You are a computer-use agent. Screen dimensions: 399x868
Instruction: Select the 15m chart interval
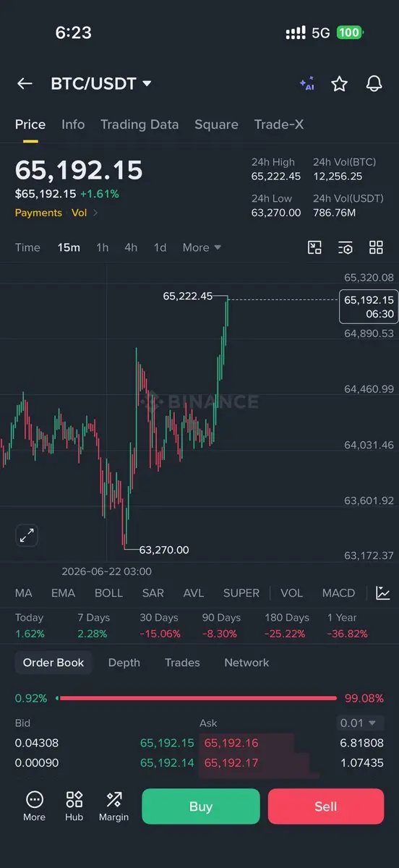(x=69, y=247)
